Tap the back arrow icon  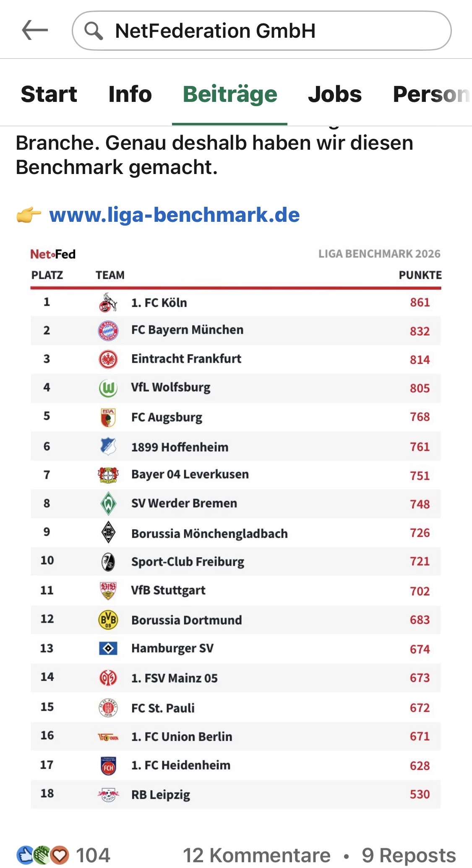(x=35, y=31)
